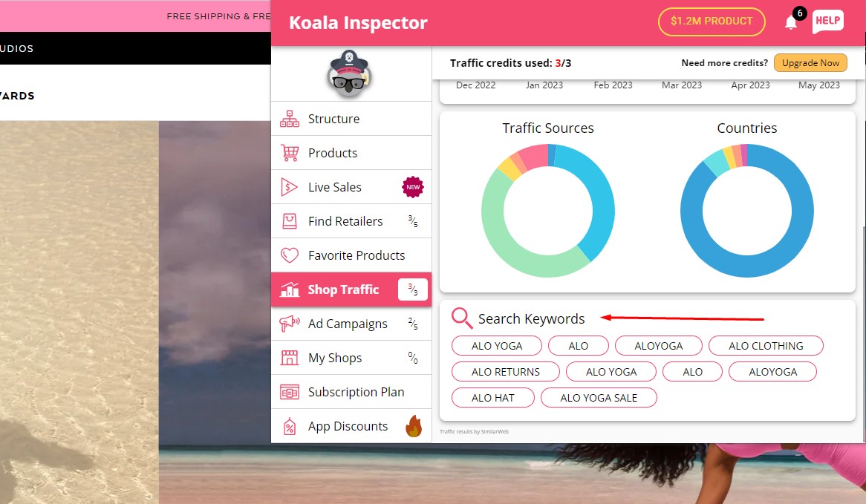
Task: Click the Need more credits? text
Action: pos(724,63)
